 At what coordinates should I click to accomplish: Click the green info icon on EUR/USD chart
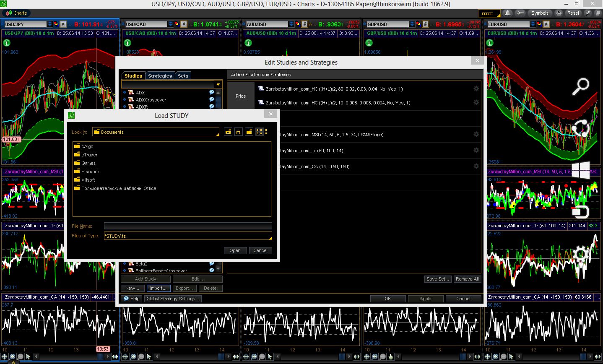coord(490,43)
